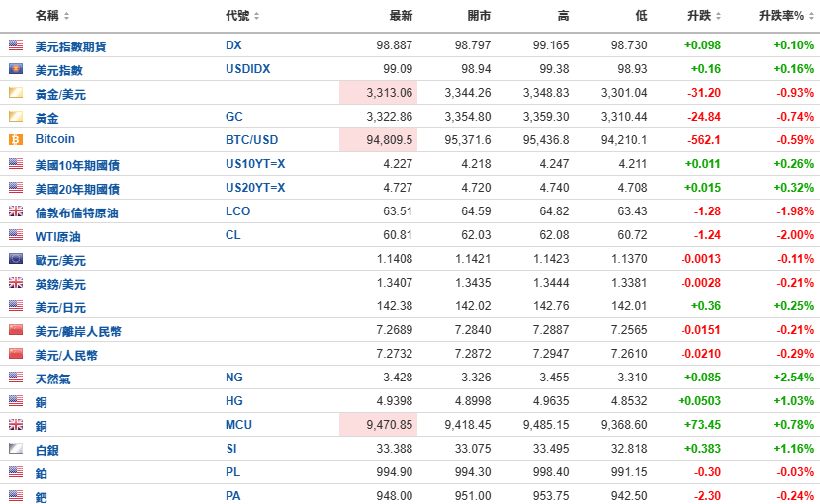The width and height of the screenshot is (820, 504).
Task: Click the 最新 column header
Action: click(x=401, y=16)
